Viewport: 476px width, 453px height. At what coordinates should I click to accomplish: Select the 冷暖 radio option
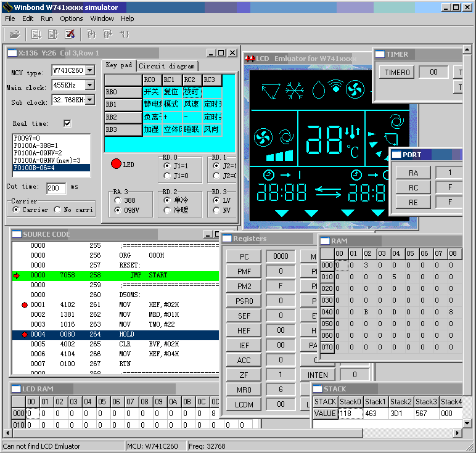166,210
